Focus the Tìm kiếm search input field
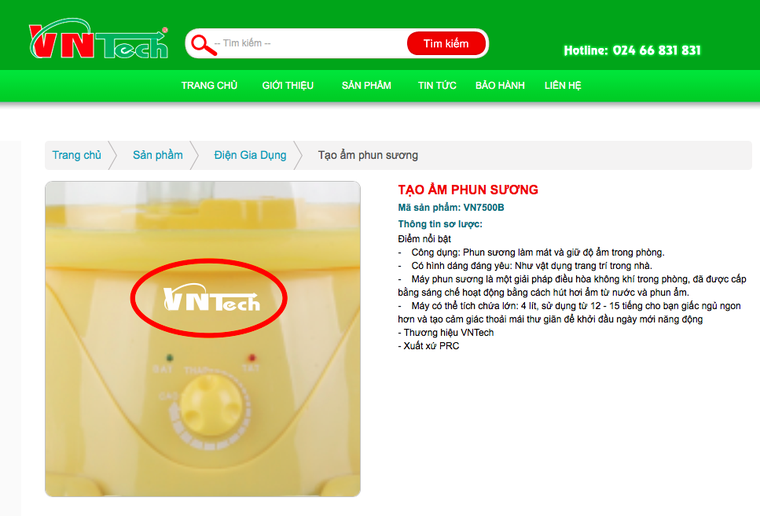The image size is (760, 516). [x=310, y=43]
